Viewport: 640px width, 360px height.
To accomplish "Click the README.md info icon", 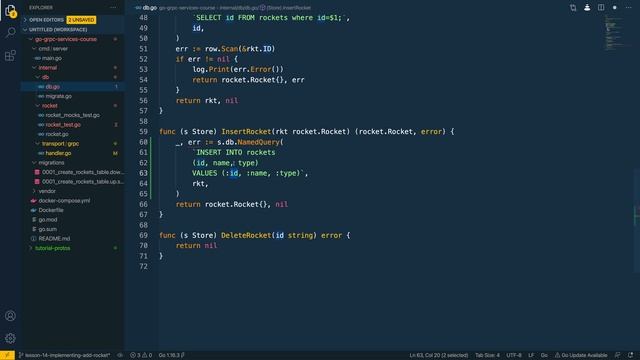I will [x=33, y=239].
